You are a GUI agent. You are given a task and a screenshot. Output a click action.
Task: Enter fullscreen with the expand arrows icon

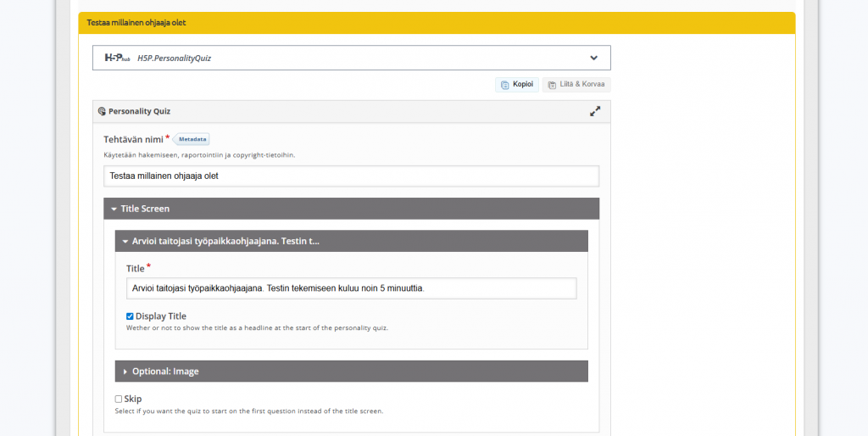(x=595, y=111)
